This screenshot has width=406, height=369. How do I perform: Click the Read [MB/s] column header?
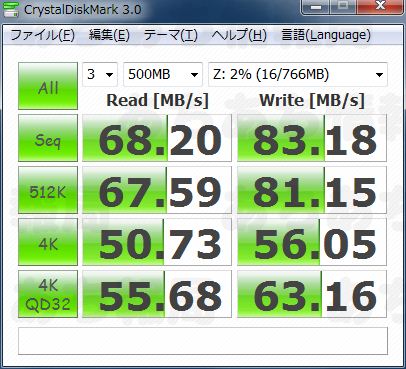point(157,100)
